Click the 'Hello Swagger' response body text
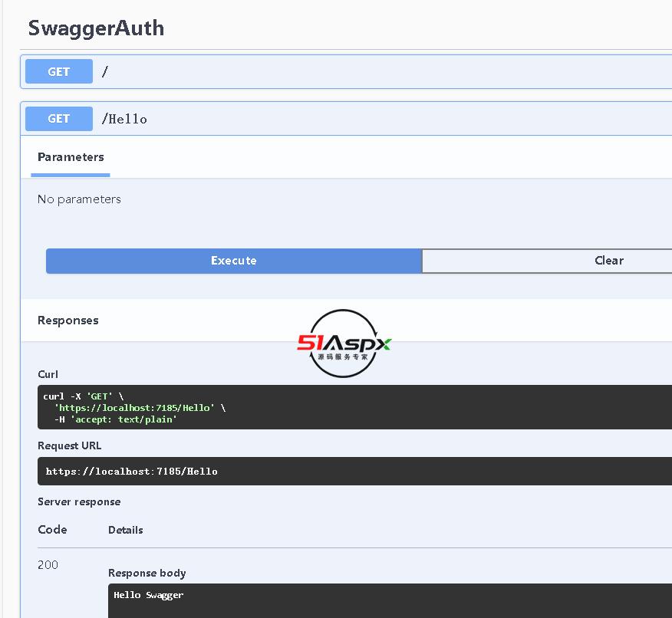This screenshot has width=672, height=618. (x=149, y=595)
